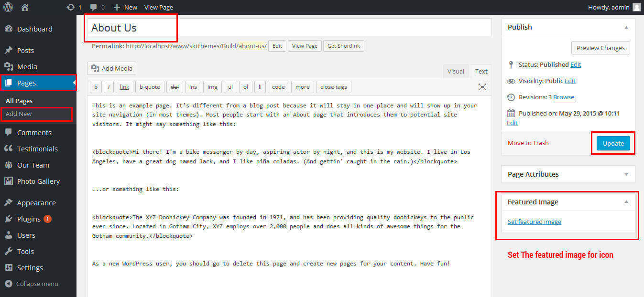Image resolution: width=644 pixels, height=297 pixels.
Task: Click the Collapse menu arrow icon
Action: tap(9, 284)
